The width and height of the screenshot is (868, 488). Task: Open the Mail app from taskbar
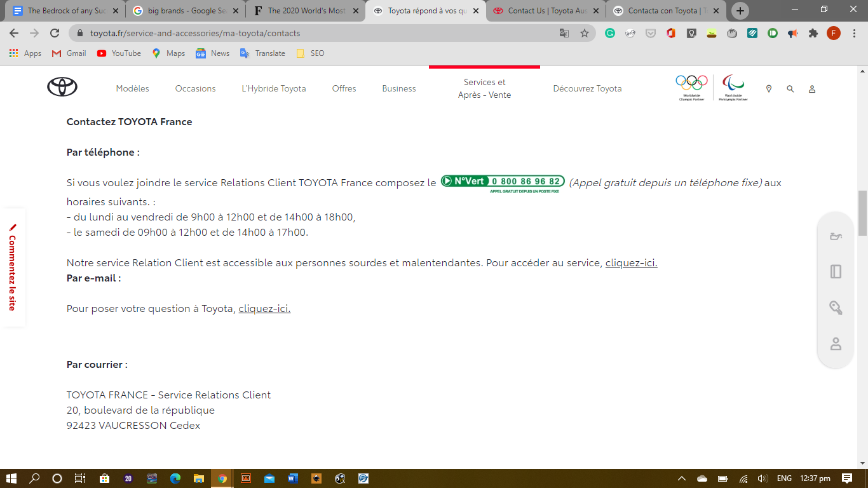click(269, 478)
